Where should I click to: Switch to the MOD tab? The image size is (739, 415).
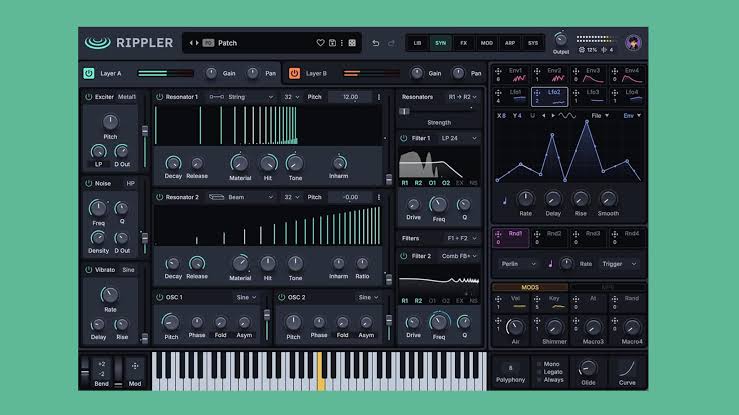click(486, 43)
